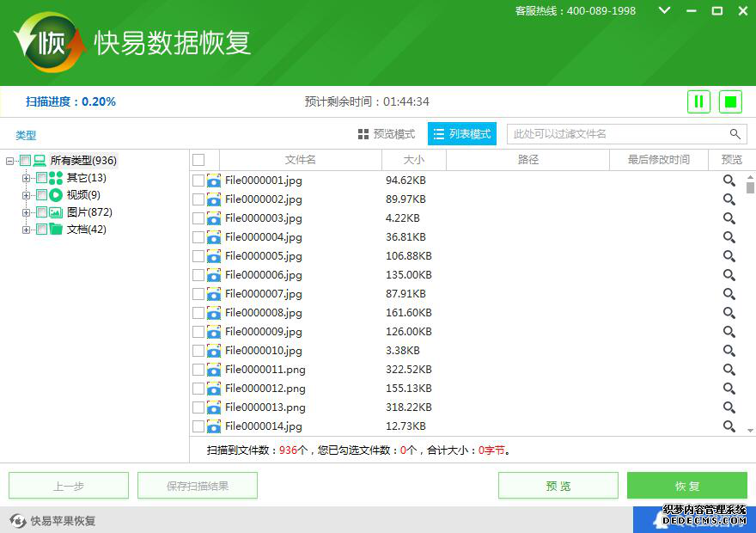This screenshot has width=756, height=533.
Task: Stop the scan with the stop icon
Action: (x=730, y=101)
